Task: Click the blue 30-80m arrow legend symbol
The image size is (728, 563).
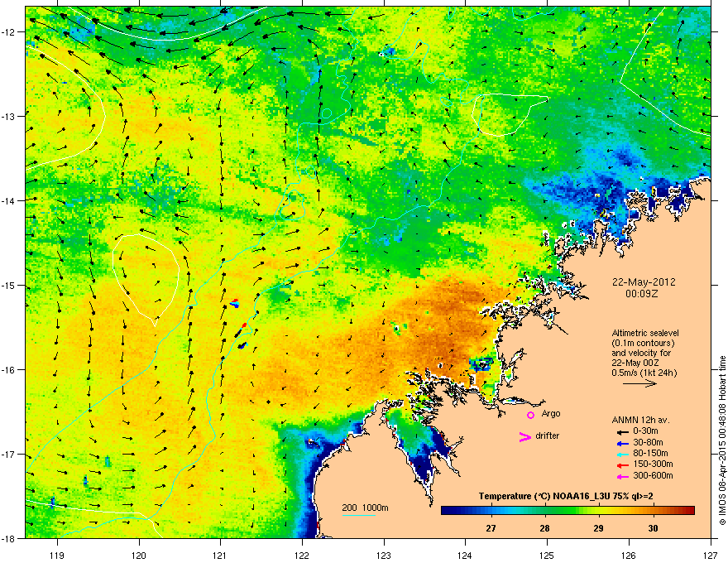Action: [622, 443]
